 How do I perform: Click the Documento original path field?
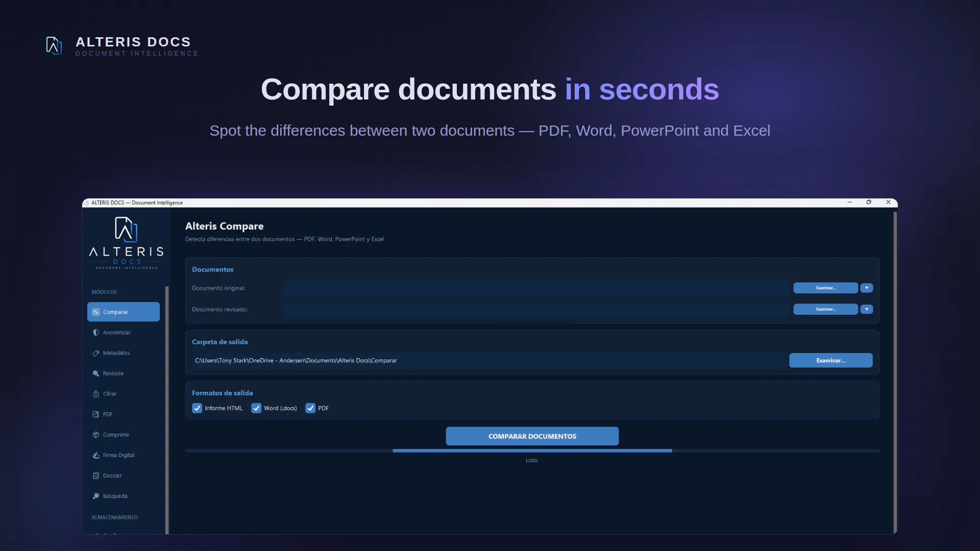click(x=535, y=288)
